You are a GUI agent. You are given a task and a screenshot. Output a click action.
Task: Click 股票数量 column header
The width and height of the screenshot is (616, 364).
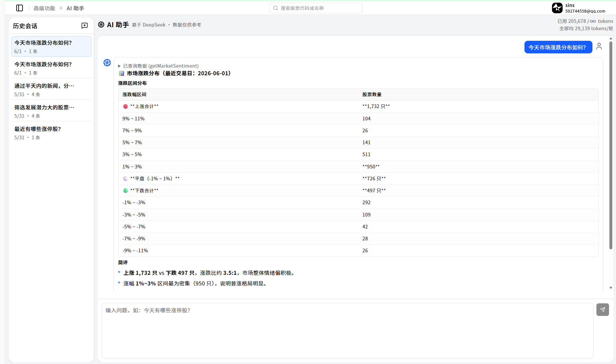coord(372,94)
